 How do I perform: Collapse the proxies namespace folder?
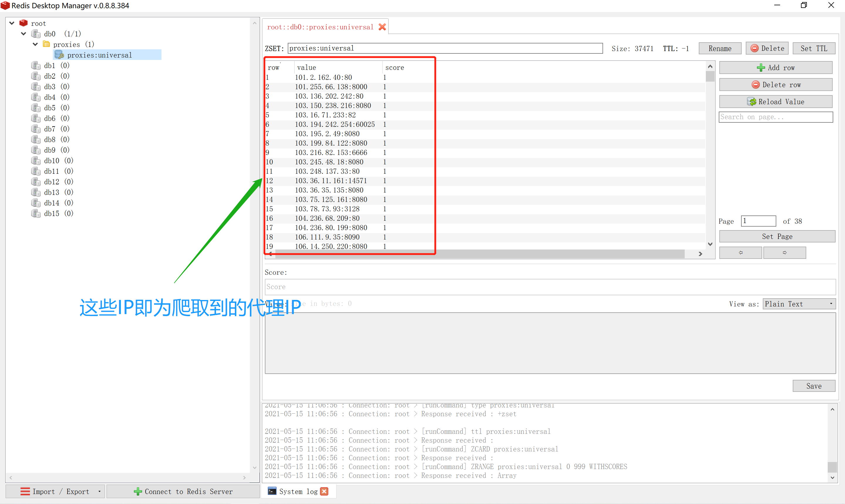point(35,44)
